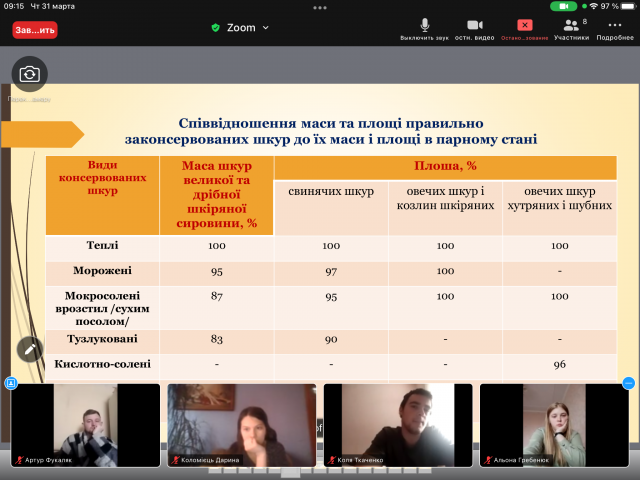Collapse thumbnails with right blue minus icon

click(629, 383)
